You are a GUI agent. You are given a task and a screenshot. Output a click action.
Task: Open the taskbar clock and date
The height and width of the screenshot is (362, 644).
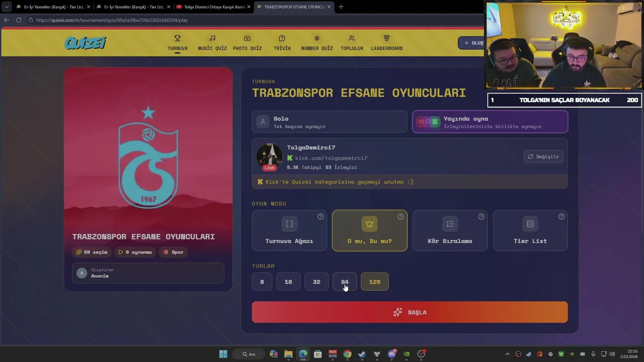[629, 354]
